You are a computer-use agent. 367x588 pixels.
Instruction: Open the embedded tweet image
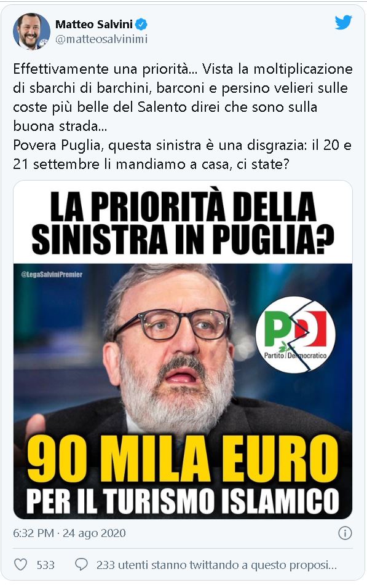pos(183,350)
